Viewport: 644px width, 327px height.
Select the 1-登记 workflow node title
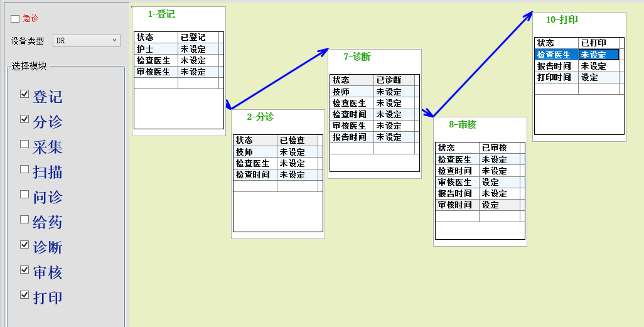[161, 14]
